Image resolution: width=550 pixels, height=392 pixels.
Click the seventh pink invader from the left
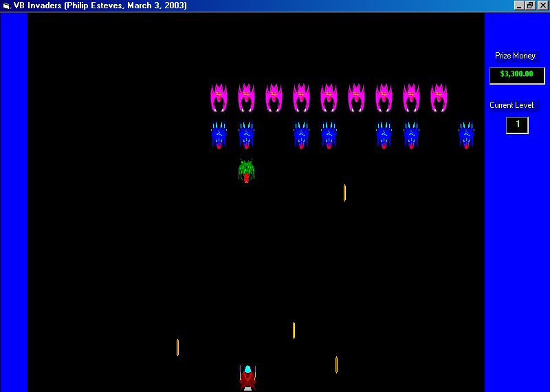click(384, 98)
